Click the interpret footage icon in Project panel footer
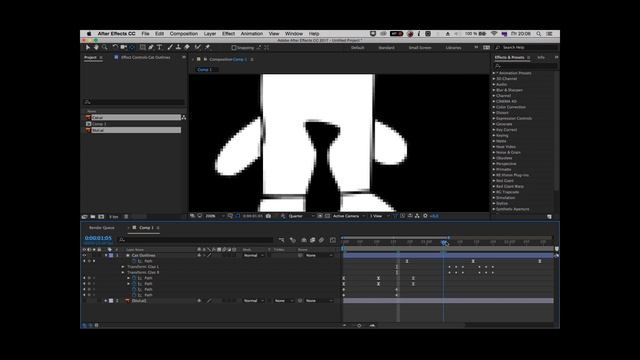 pos(84,217)
